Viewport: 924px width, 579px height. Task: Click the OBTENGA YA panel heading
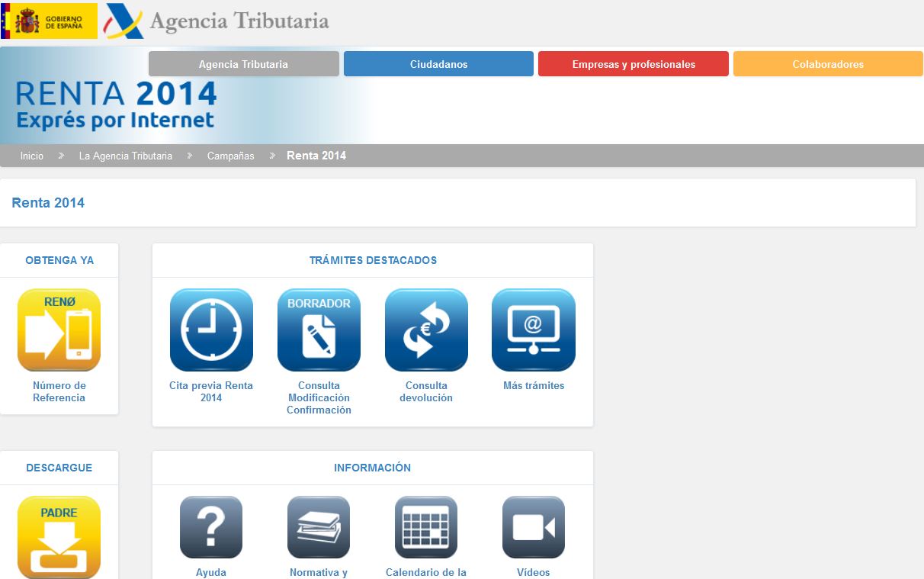tap(59, 260)
